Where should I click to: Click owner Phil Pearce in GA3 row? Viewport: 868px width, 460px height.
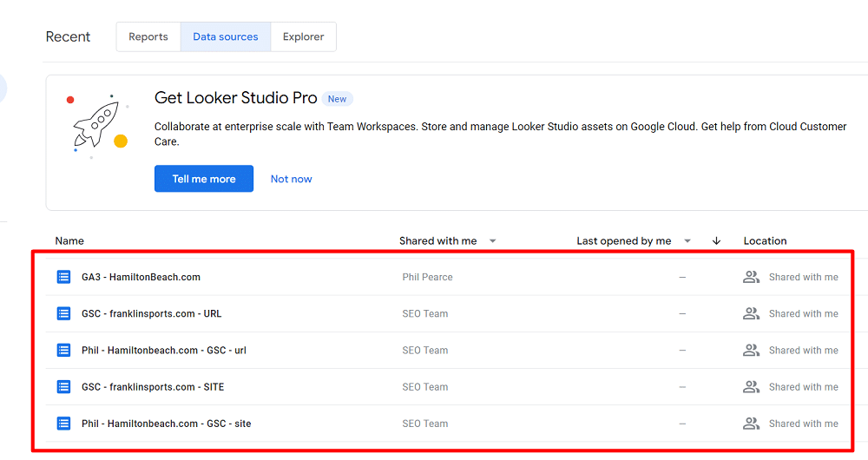(x=427, y=277)
